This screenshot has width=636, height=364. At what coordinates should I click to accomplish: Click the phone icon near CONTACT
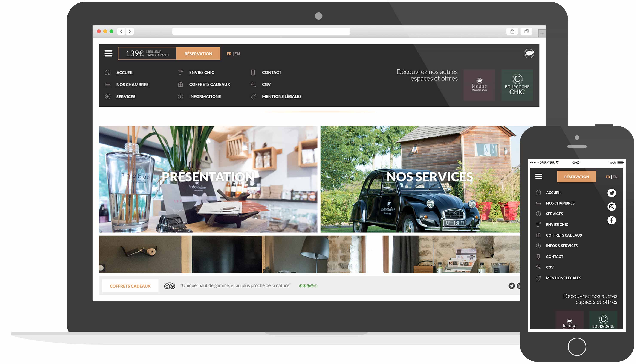pos(252,72)
